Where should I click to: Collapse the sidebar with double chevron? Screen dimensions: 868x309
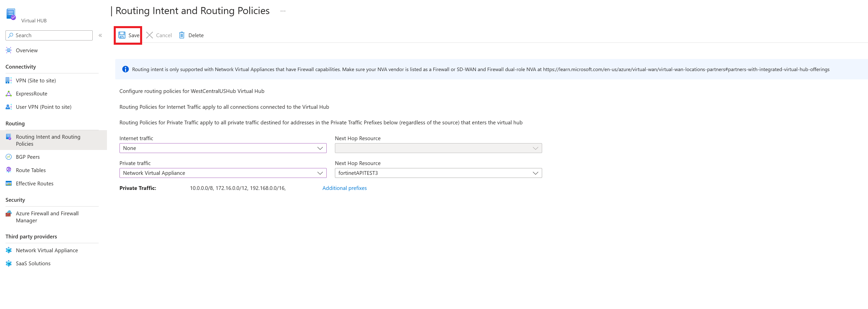100,35
